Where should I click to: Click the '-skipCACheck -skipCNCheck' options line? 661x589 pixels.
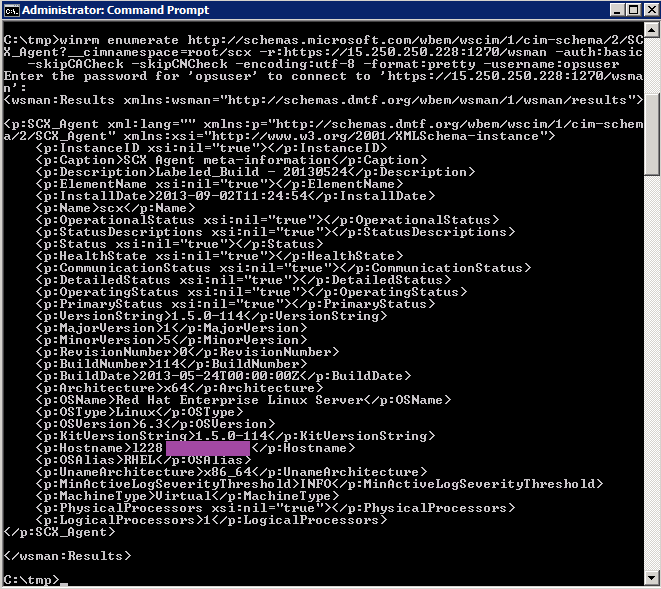coord(323,65)
